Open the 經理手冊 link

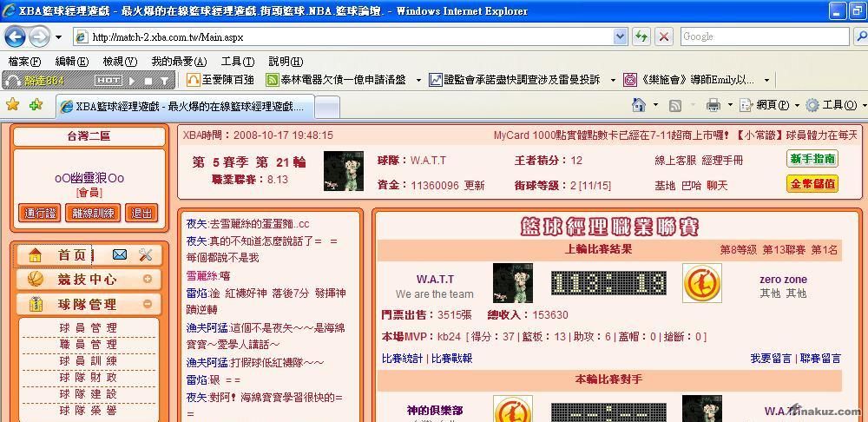click(x=722, y=161)
